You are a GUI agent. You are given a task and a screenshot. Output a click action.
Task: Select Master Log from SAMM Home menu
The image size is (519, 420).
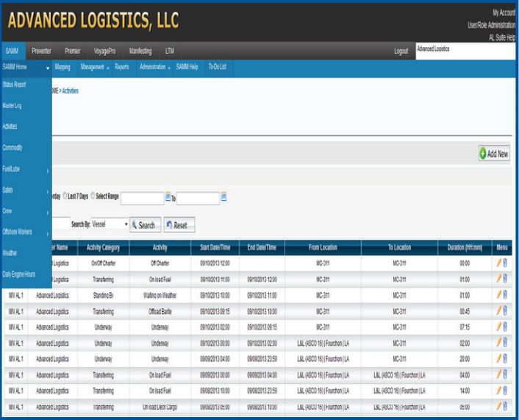(14, 106)
